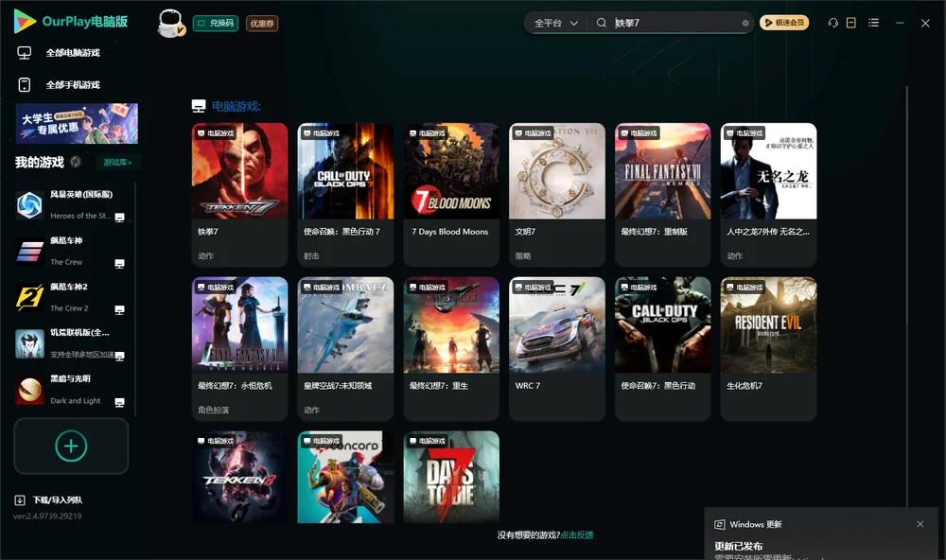Click the 点击反馈 feedback link
This screenshot has height=560, width=946.
click(x=577, y=534)
